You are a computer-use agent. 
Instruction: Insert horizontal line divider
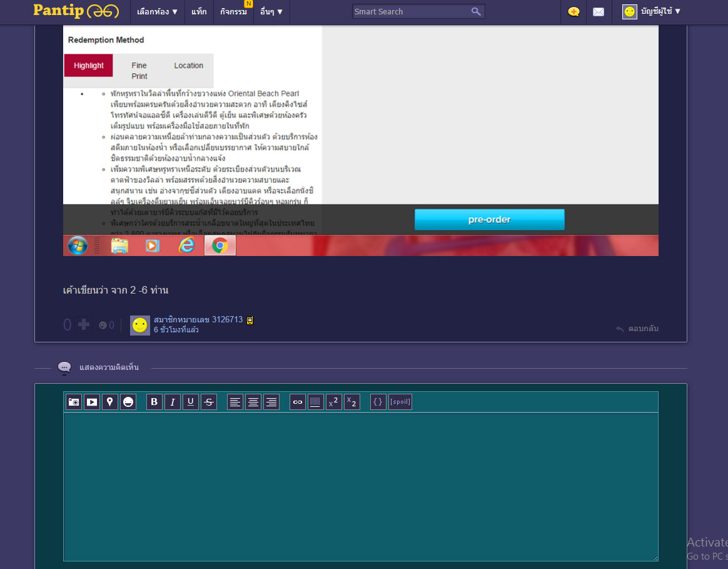point(315,402)
